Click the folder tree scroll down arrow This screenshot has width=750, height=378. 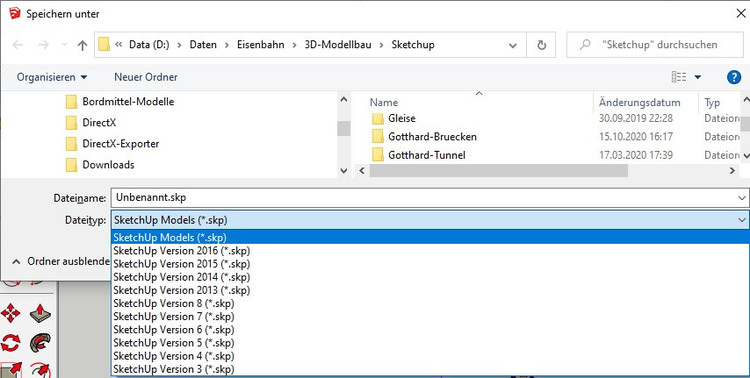pyautogui.click(x=344, y=170)
